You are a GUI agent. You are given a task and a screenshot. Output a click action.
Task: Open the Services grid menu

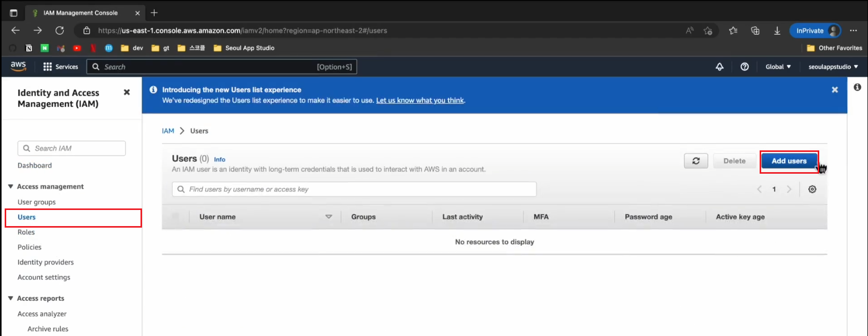[61, 67]
